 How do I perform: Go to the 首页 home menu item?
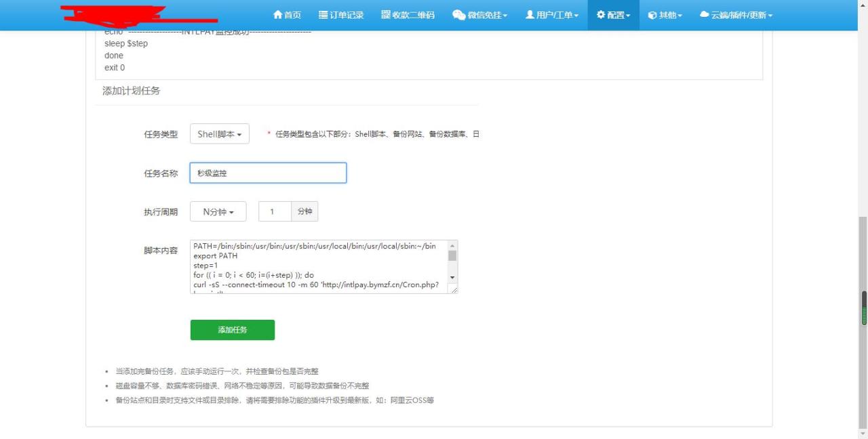[287, 15]
